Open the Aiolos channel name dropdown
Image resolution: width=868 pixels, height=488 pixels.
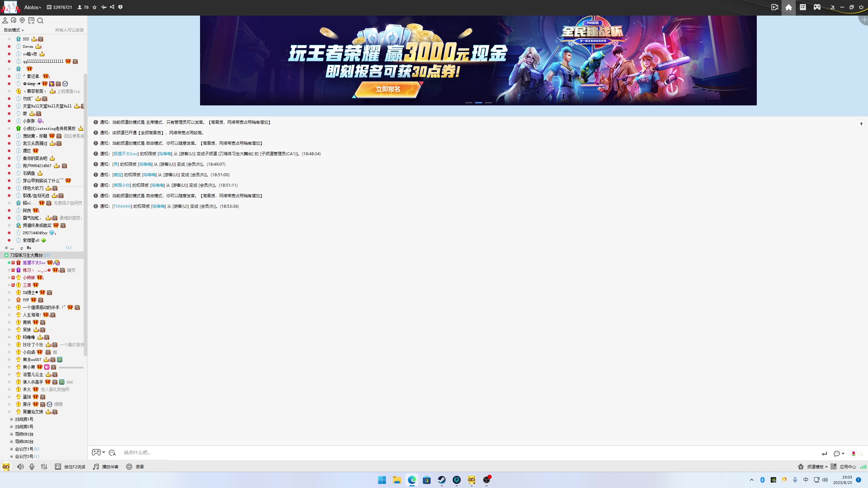(x=33, y=7)
